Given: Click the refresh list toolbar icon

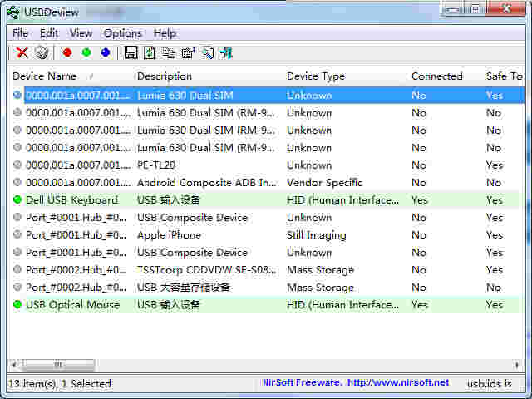Looking at the screenshot, I should [x=150, y=52].
